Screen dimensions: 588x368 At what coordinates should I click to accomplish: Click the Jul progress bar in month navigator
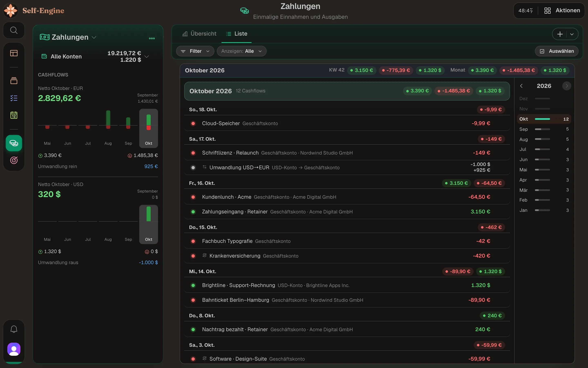[x=542, y=149]
